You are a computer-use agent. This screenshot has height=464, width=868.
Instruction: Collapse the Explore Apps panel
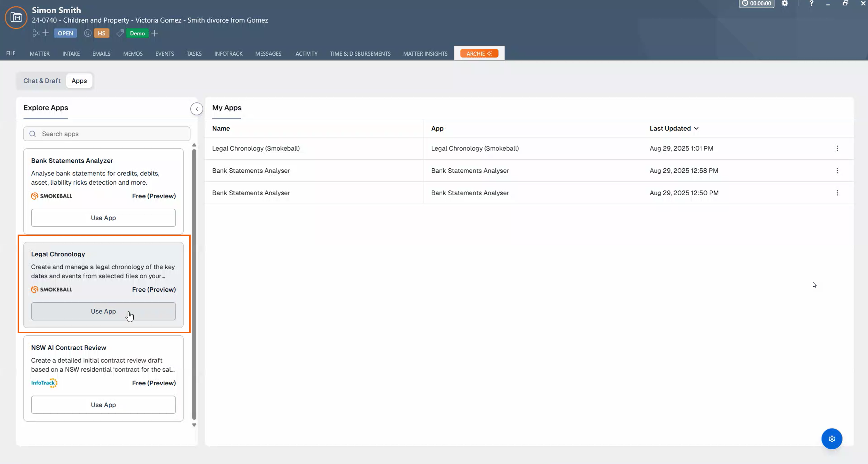click(196, 108)
